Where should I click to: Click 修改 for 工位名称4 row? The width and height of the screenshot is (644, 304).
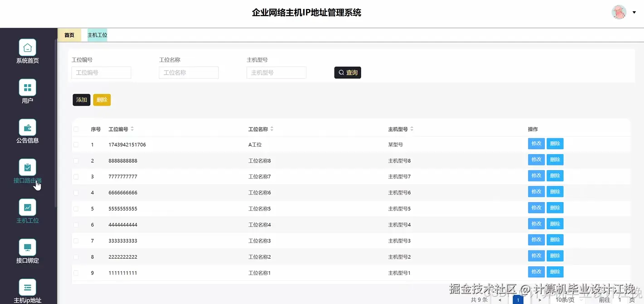point(537,224)
